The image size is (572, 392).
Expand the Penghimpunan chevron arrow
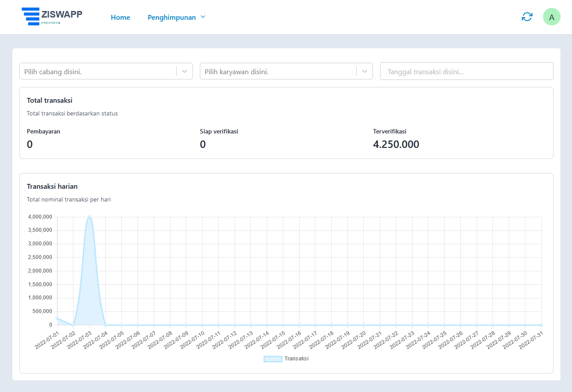pos(203,17)
